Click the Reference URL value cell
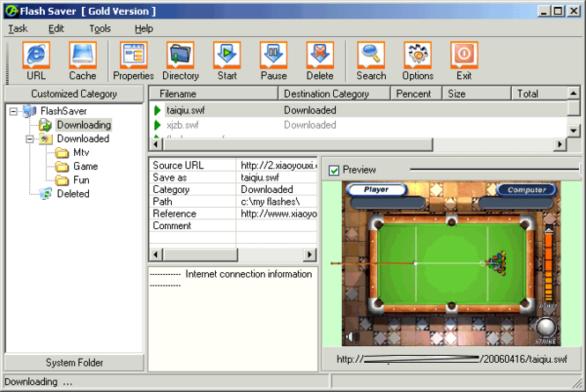 pyautogui.click(x=277, y=213)
